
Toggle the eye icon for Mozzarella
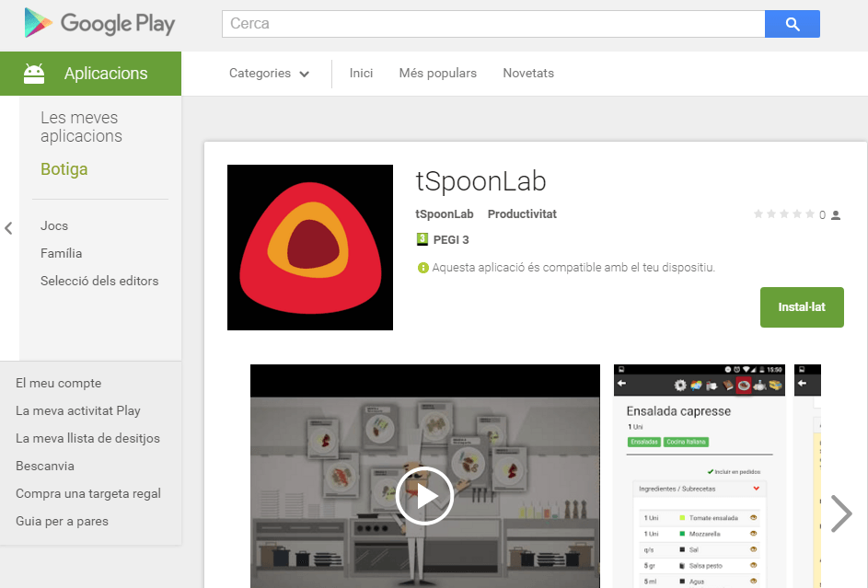[x=754, y=534]
